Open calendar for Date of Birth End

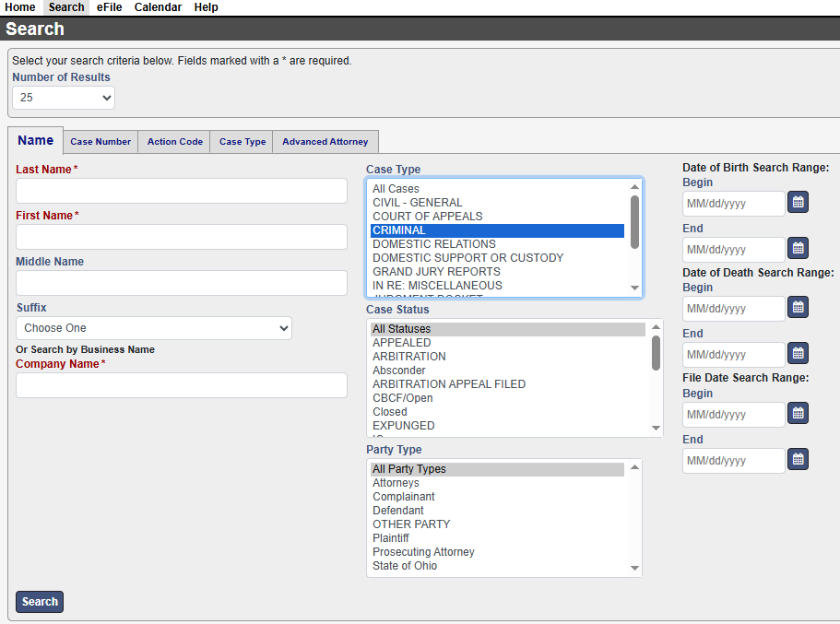click(x=799, y=248)
